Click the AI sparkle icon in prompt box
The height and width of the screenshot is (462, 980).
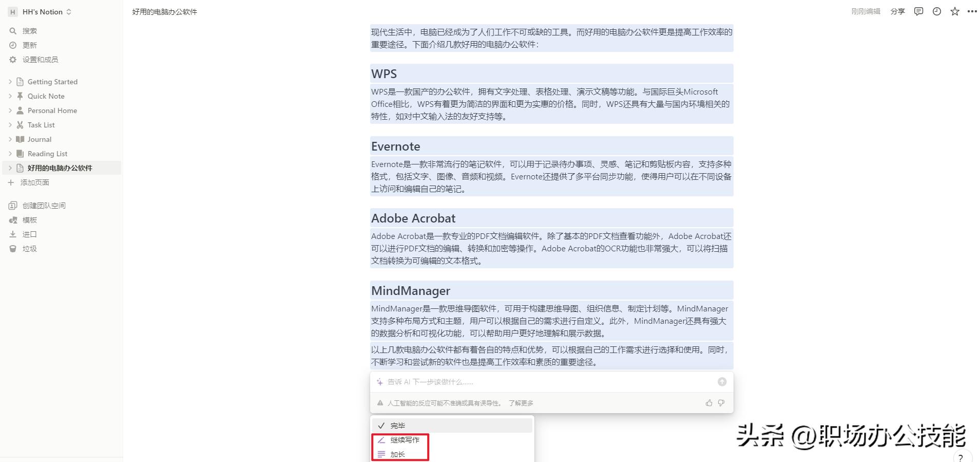pyautogui.click(x=380, y=382)
